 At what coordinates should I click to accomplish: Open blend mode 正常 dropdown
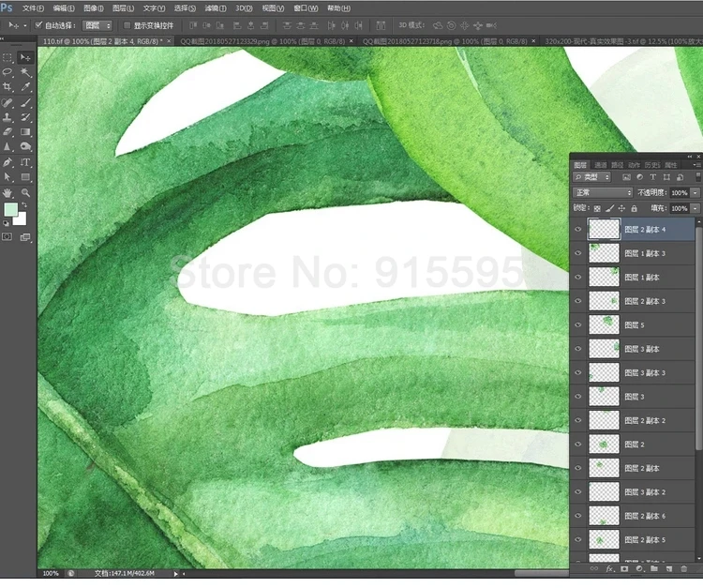(603, 193)
